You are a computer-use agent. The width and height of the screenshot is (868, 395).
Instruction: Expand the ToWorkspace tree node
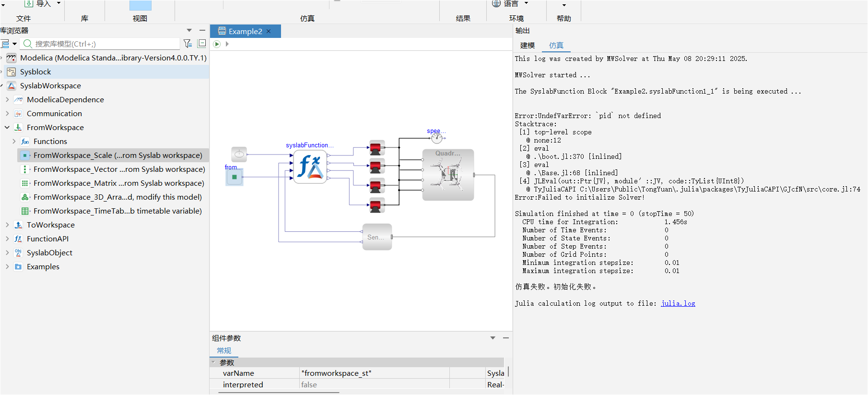pos(7,225)
